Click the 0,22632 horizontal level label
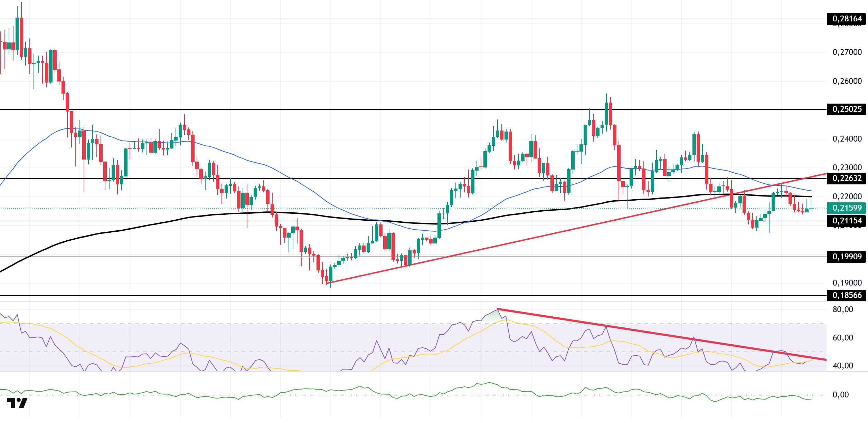The height and width of the screenshot is (423, 868). pos(847,179)
